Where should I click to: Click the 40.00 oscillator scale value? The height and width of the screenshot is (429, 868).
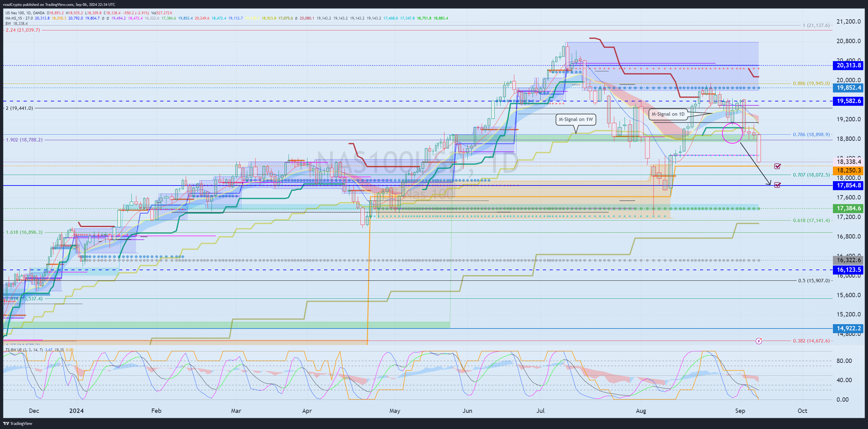[844, 380]
